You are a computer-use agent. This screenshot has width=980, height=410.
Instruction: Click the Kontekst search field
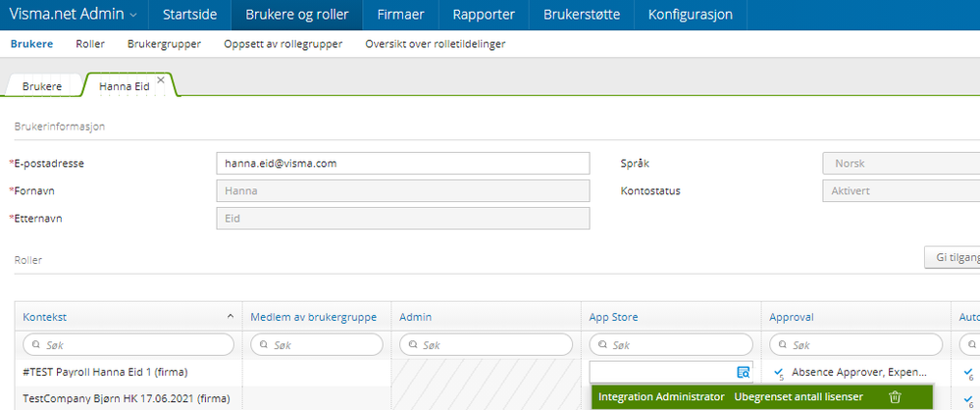pos(129,344)
